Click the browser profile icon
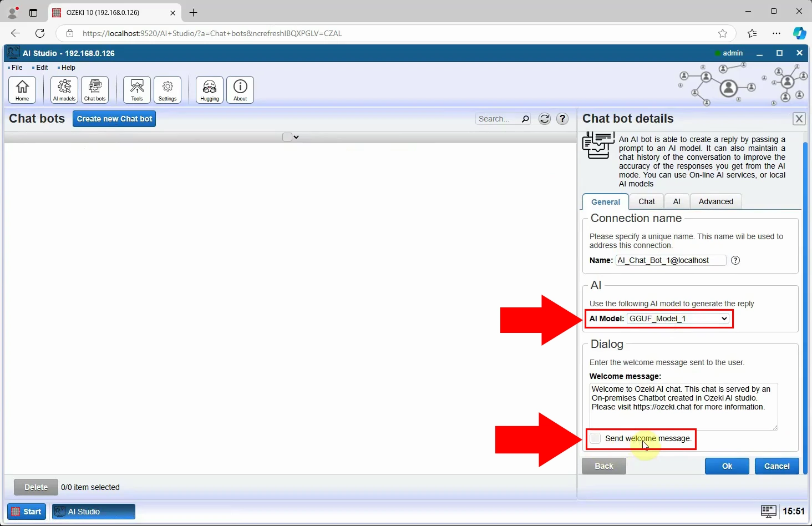This screenshot has height=526, width=812. [12, 12]
